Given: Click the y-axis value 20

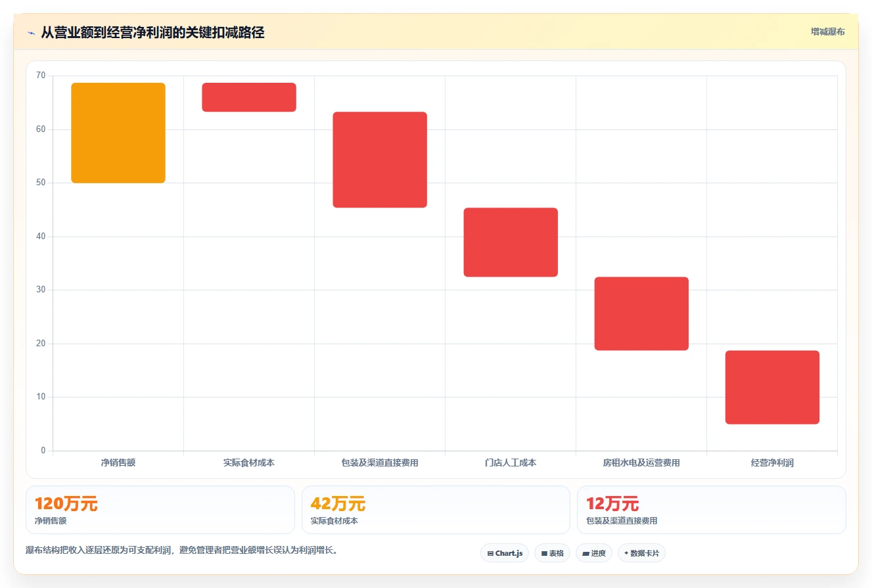Looking at the screenshot, I should [41, 344].
